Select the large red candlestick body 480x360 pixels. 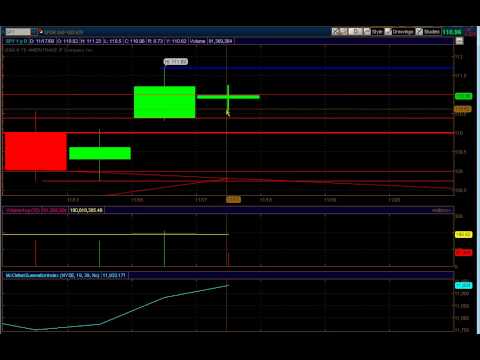pos(36,151)
